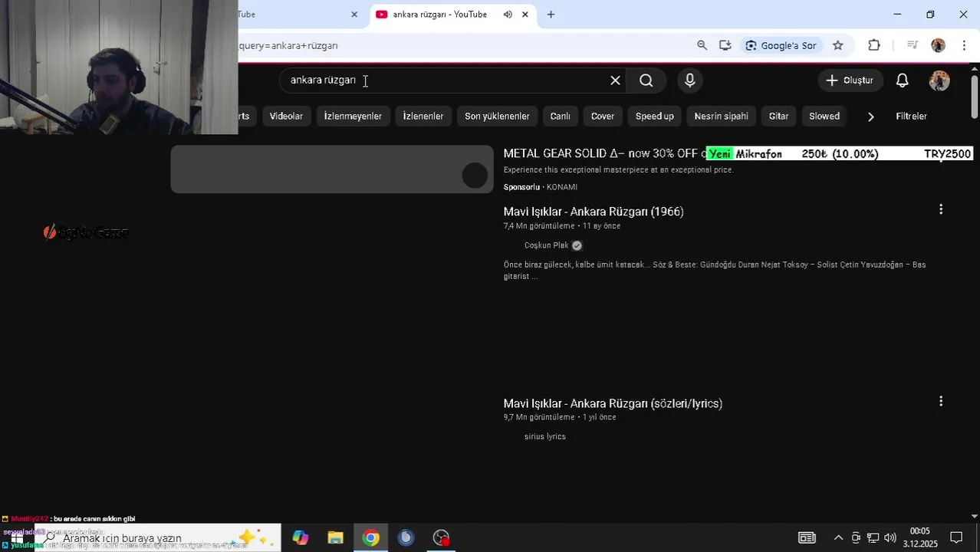The height and width of the screenshot is (552, 980).
Task: Open File Explorer from the taskbar
Action: coord(335,537)
